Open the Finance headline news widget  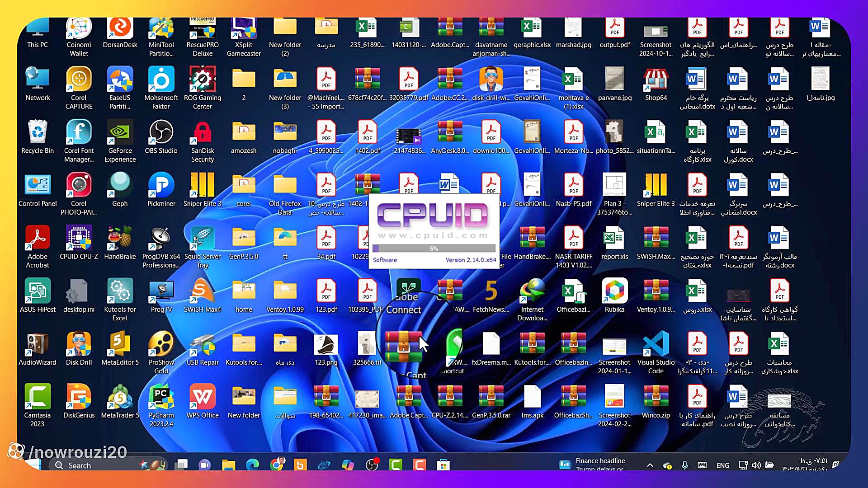tap(592, 465)
